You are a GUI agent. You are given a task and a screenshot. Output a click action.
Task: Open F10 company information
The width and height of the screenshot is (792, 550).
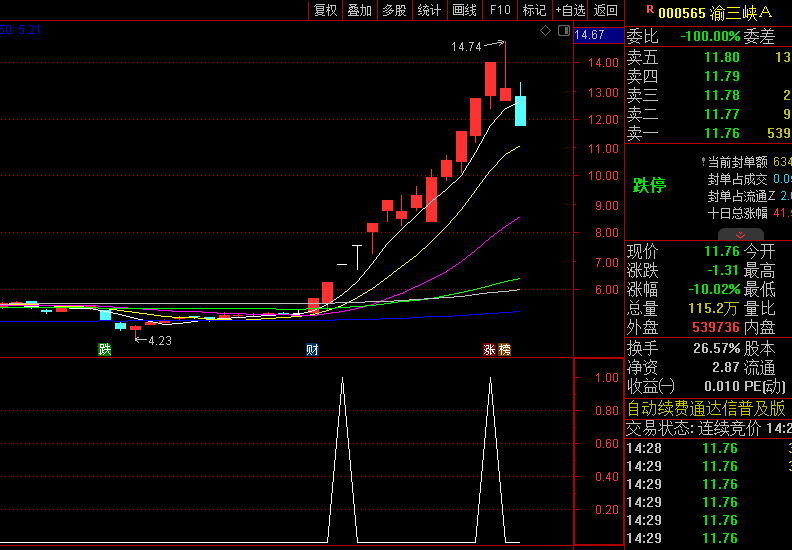[499, 10]
